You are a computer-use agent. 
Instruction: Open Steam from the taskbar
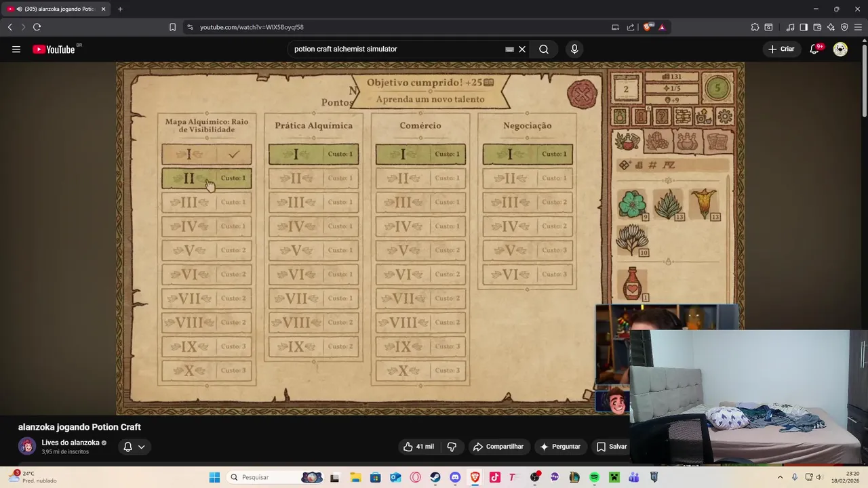pos(435,477)
